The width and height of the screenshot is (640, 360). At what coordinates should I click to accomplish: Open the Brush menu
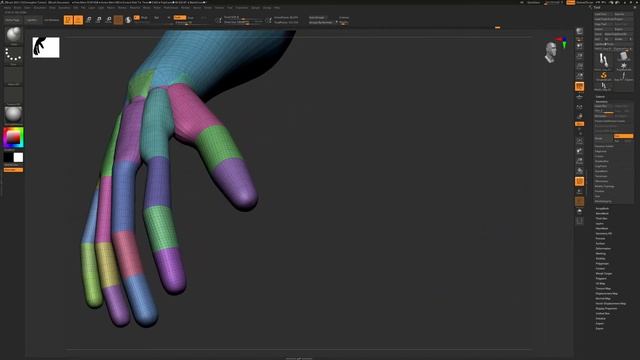(x=17, y=7)
